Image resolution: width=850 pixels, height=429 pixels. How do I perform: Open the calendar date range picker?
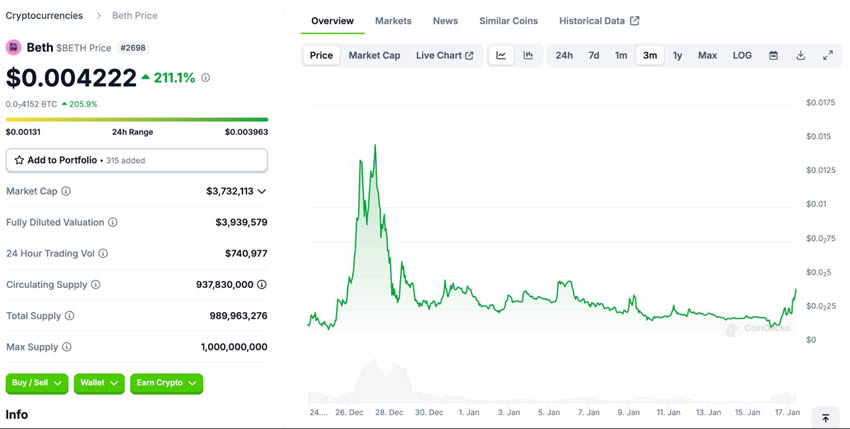773,55
